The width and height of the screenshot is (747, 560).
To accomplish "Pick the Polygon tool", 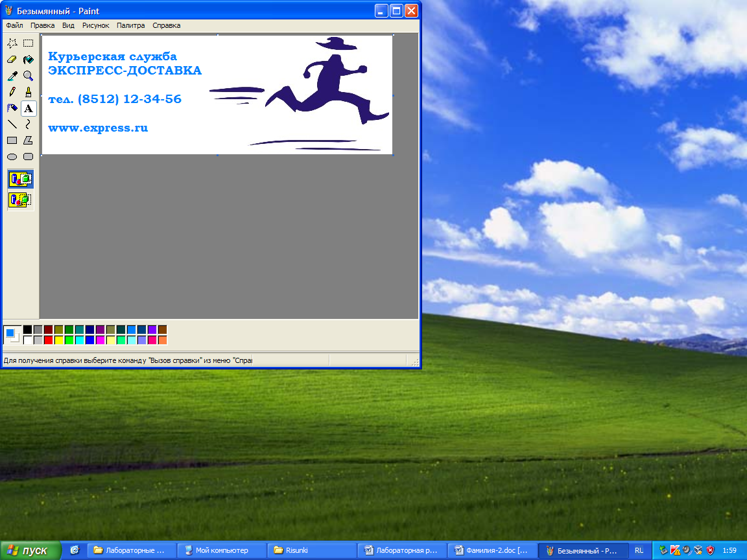I will coord(29,141).
